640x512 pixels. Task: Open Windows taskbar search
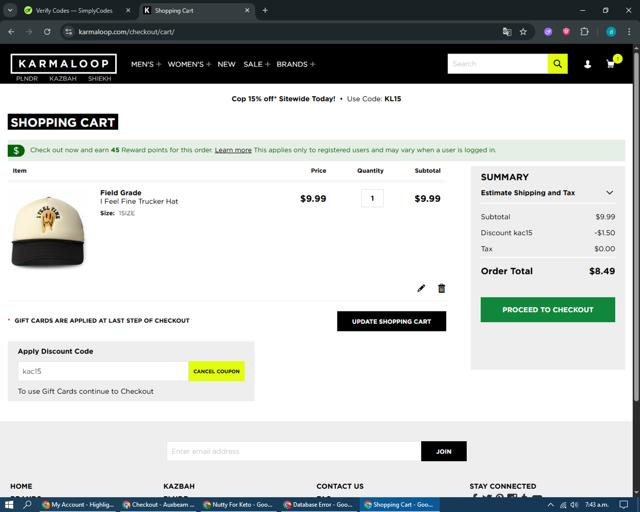tap(27, 505)
